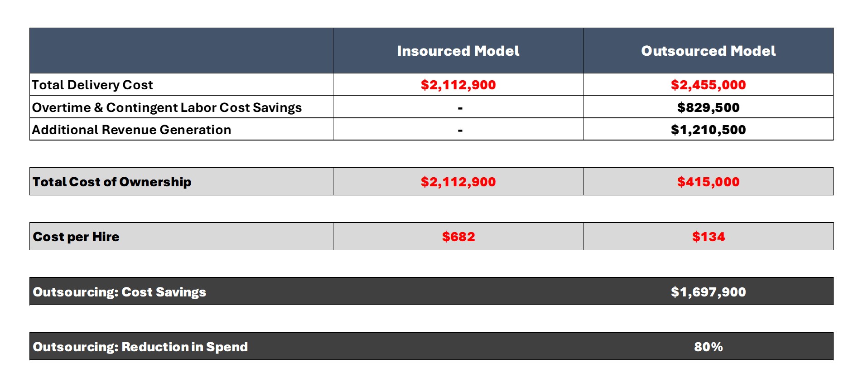
Task: Click the $829,500 labor savings cell
Action: point(708,107)
